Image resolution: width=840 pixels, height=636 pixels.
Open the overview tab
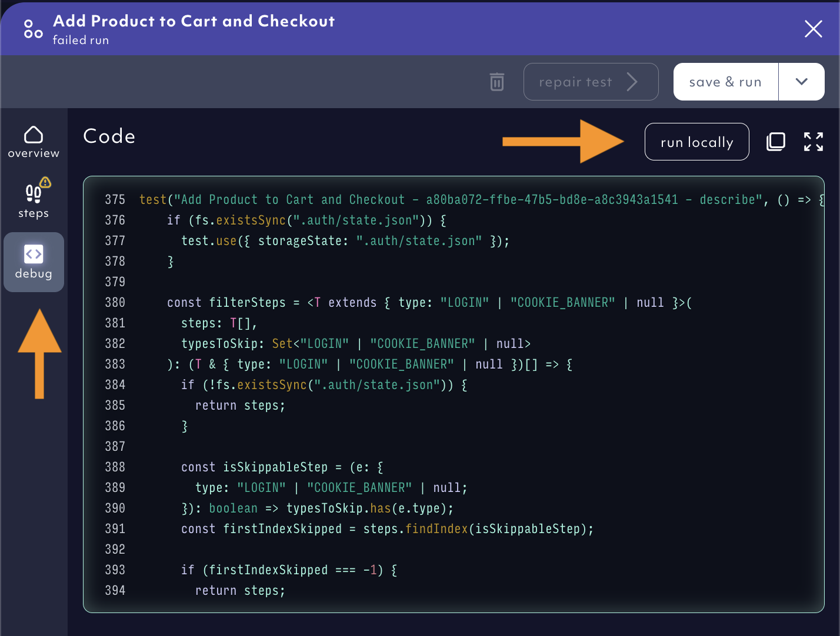point(34,142)
